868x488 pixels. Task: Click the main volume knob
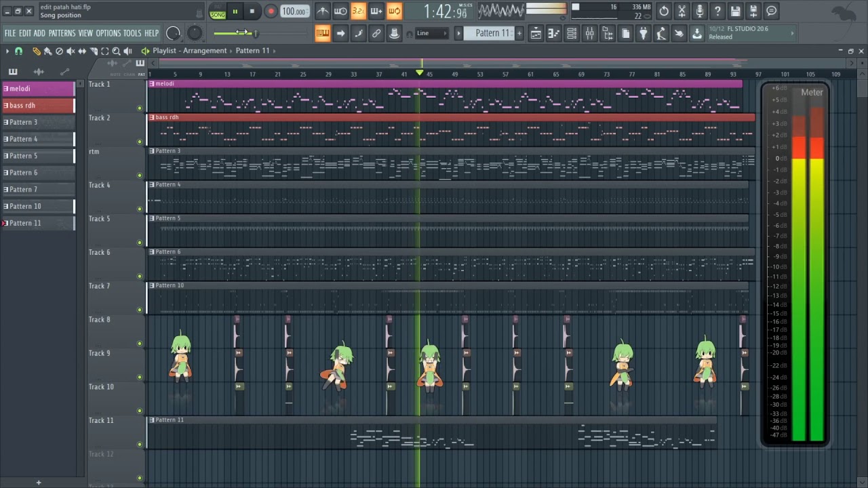(173, 33)
